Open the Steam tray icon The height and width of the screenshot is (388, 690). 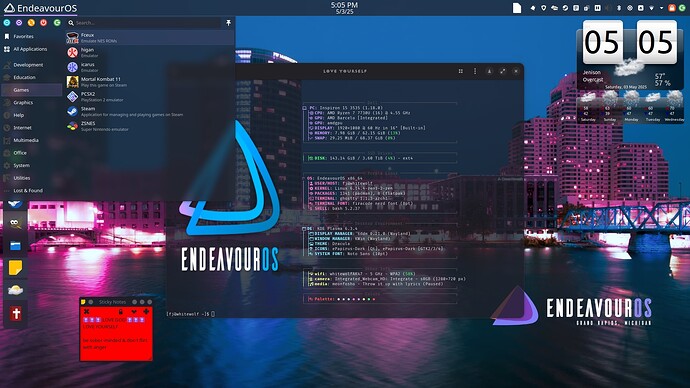click(x=565, y=8)
